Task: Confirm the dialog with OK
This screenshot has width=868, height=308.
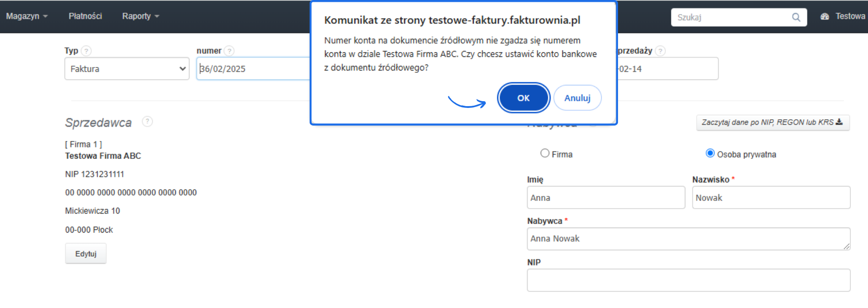Action: (x=523, y=98)
